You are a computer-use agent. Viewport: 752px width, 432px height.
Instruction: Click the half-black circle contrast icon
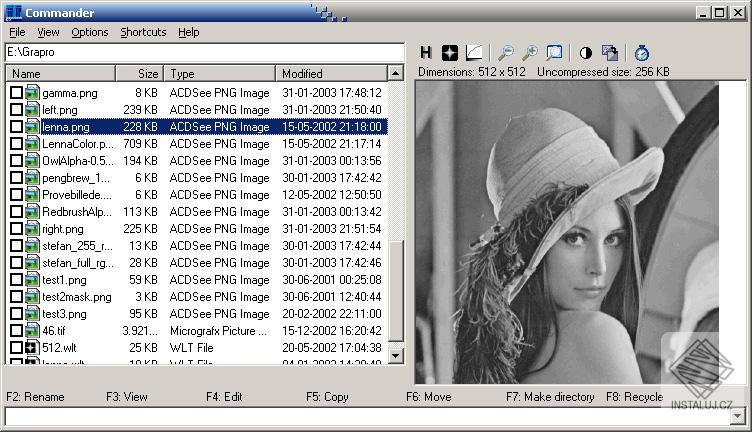click(585, 52)
